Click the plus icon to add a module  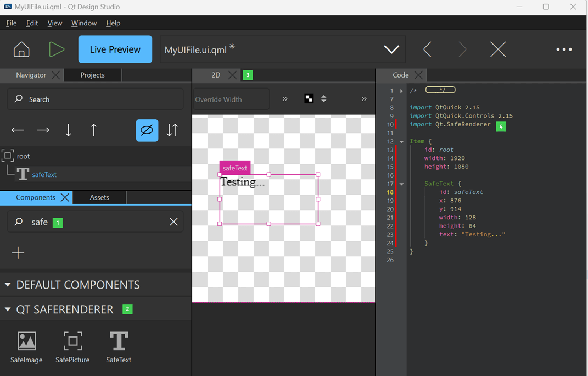pos(18,253)
